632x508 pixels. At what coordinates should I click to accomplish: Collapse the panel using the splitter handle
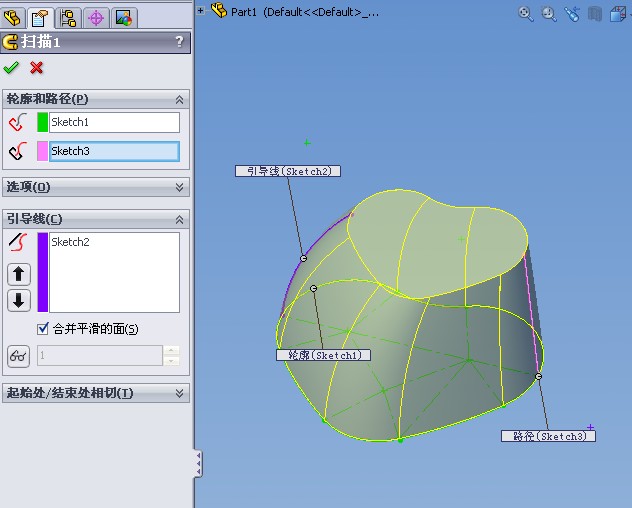pos(198,464)
